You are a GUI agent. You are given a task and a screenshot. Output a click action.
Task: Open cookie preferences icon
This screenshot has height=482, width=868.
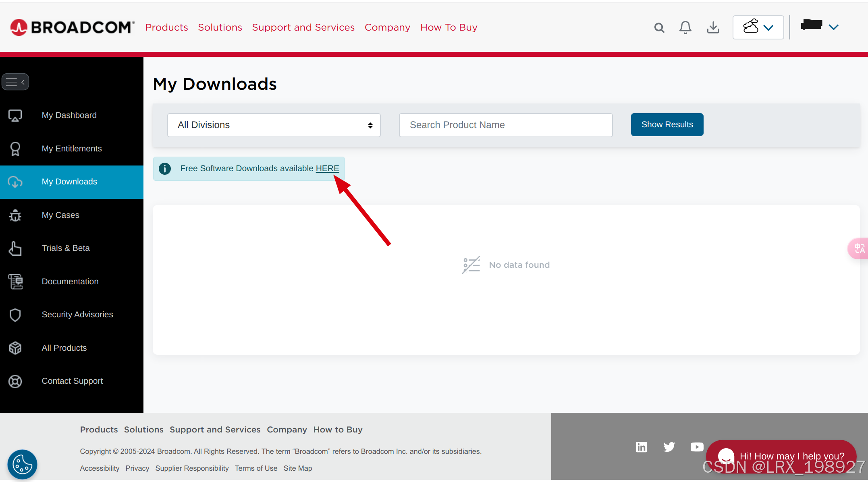click(22, 464)
